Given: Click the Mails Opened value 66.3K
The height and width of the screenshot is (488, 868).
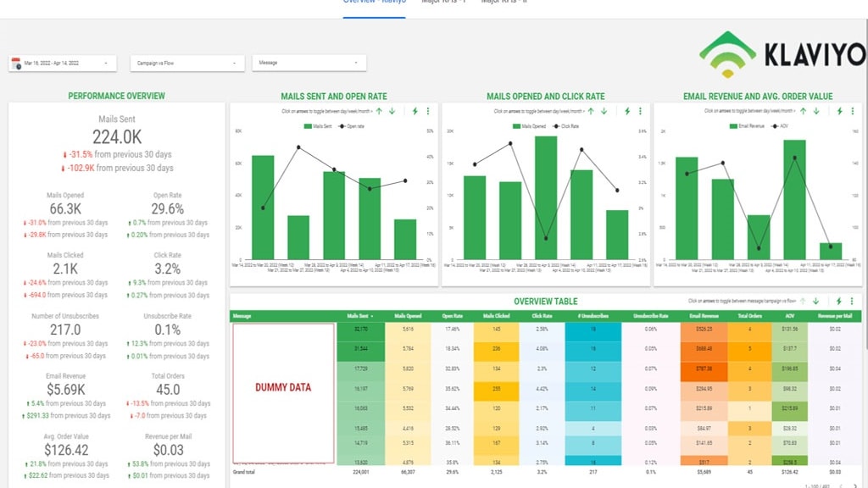Looking at the screenshot, I should pyautogui.click(x=65, y=209).
